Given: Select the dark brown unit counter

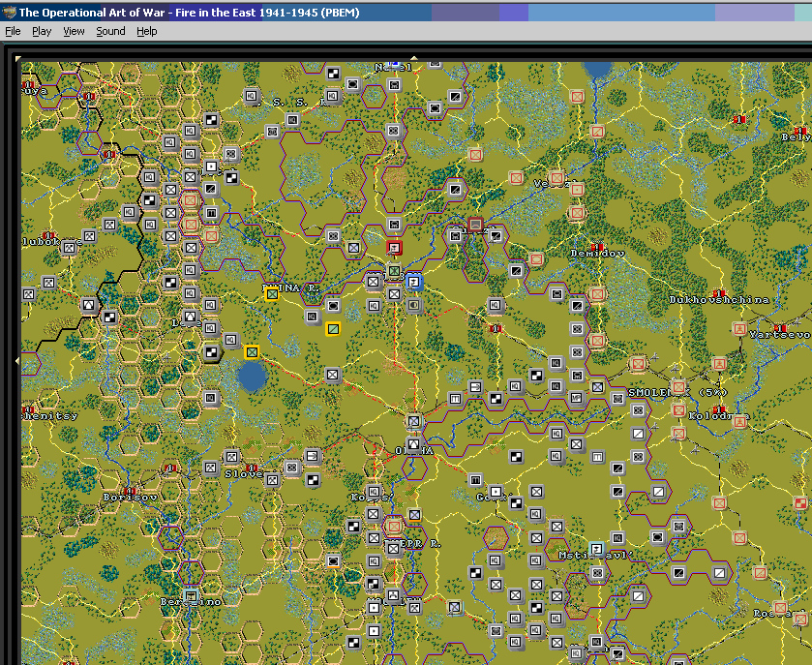Looking at the screenshot, I should (475, 225).
